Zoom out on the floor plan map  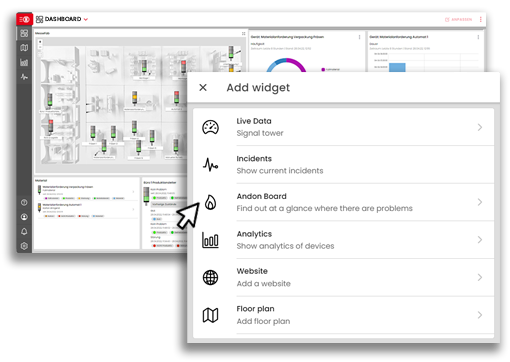click(x=40, y=47)
